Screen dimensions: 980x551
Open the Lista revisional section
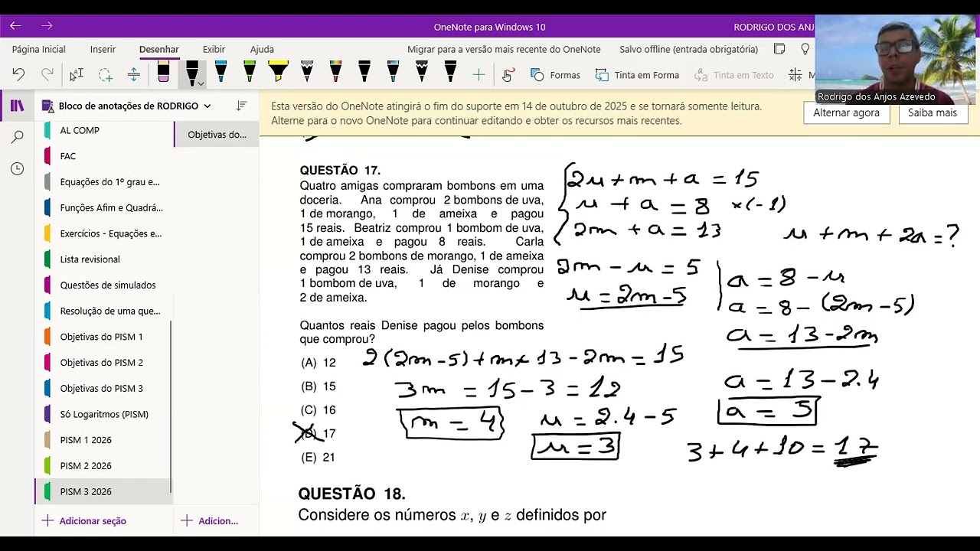pyautogui.click(x=104, y=259)
